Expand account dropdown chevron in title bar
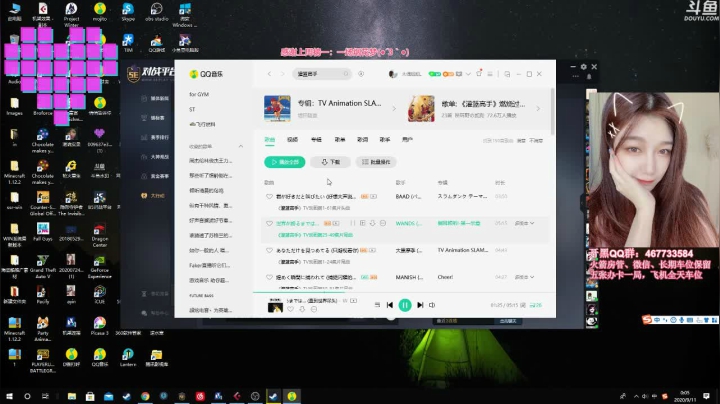 point(468,74)
